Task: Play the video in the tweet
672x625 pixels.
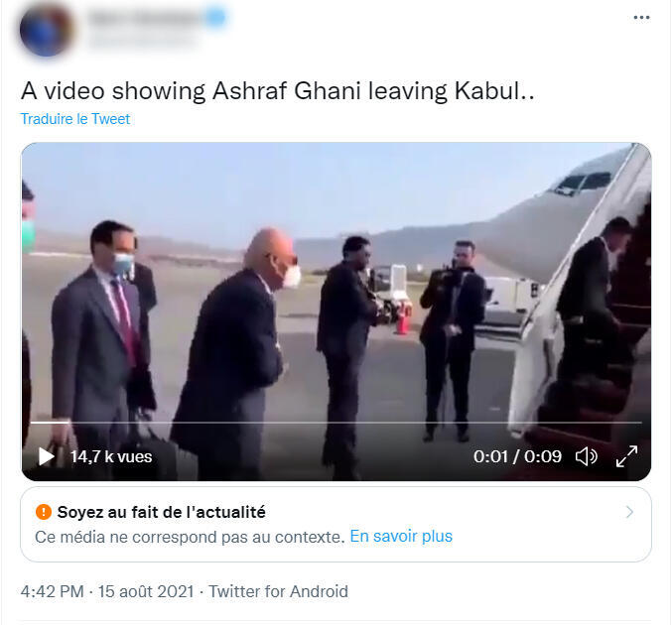Action: click(46, 456)
